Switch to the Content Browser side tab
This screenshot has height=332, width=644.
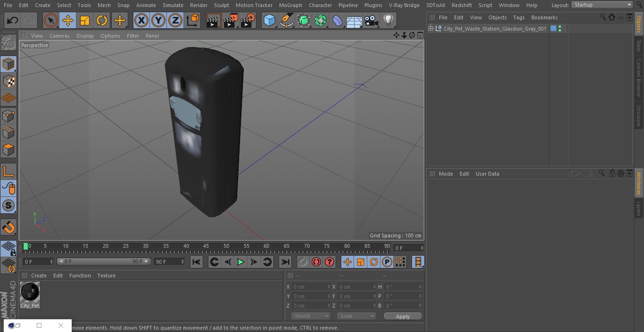click(x=639, y=78)
